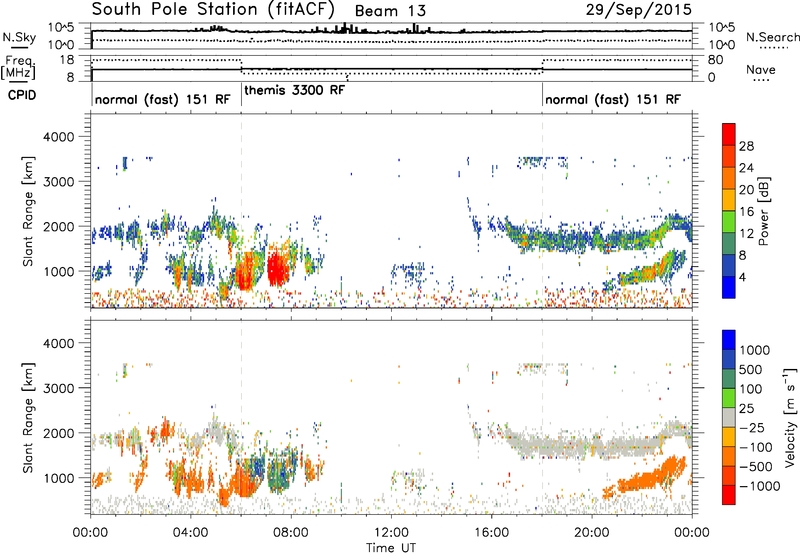
Task: Pick the light green 12-16 dB Power colorbar segment
Action: tap(729, 221)
